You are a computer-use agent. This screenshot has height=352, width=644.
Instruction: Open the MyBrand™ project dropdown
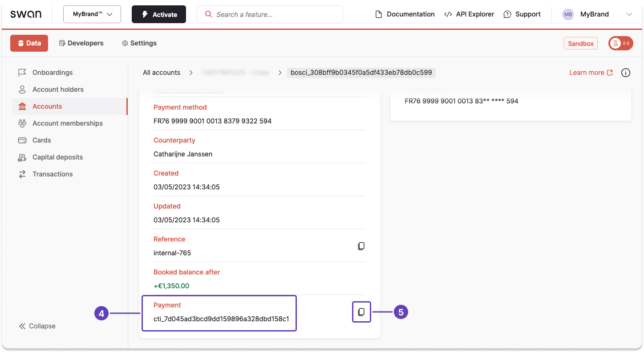click(x=92, y=14)
